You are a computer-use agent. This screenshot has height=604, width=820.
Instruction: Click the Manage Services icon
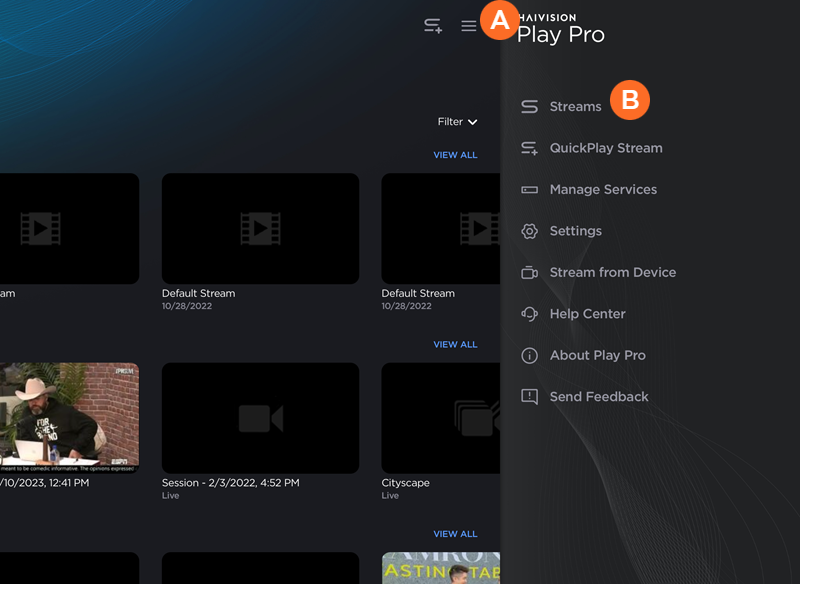530,190
